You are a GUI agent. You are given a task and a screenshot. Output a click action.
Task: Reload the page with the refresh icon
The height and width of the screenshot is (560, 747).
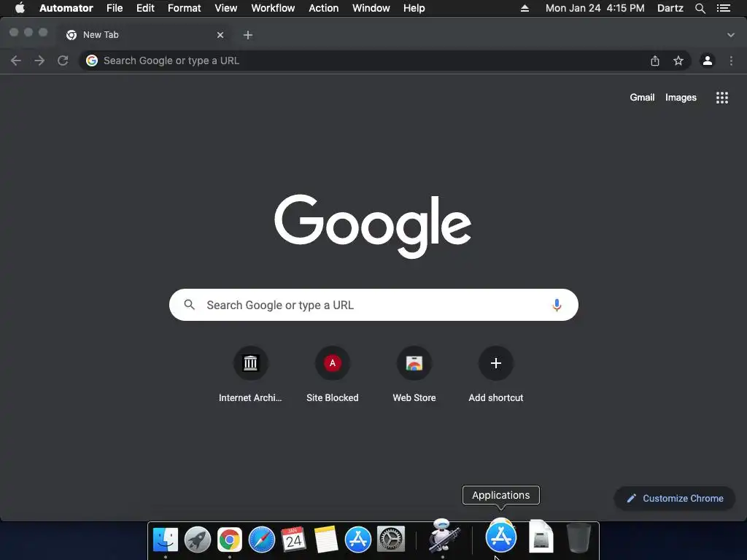(63, 61)
